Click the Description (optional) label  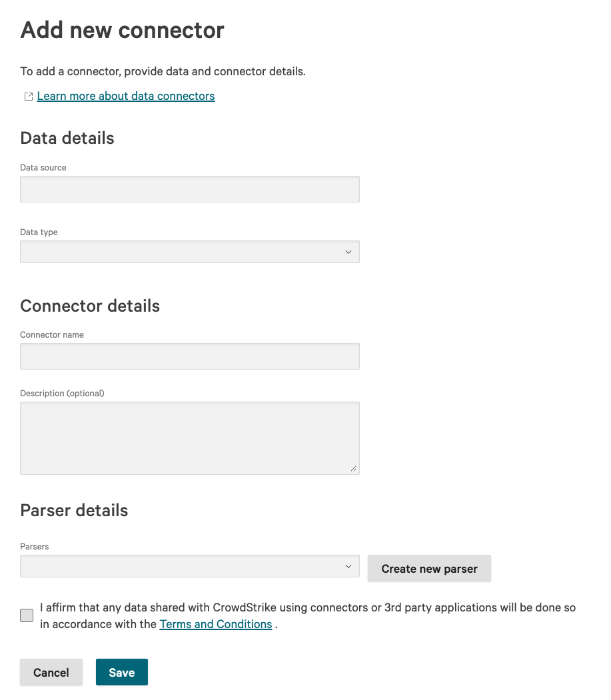pos(62,393)
